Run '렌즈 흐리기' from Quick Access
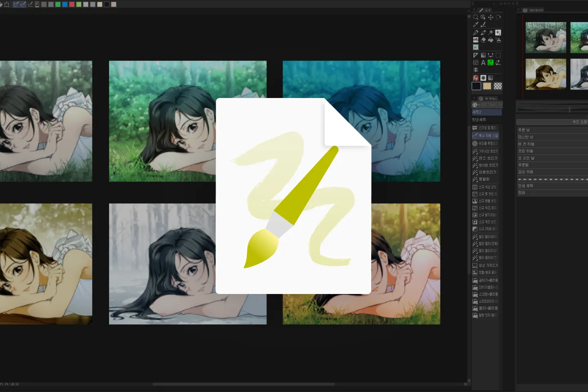Screen dimensions: 588x392 (x=485, y=158)
